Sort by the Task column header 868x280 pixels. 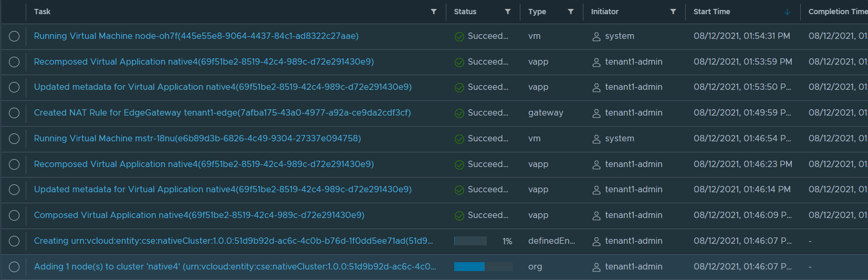pyautogui.click(x=43, y=12)
